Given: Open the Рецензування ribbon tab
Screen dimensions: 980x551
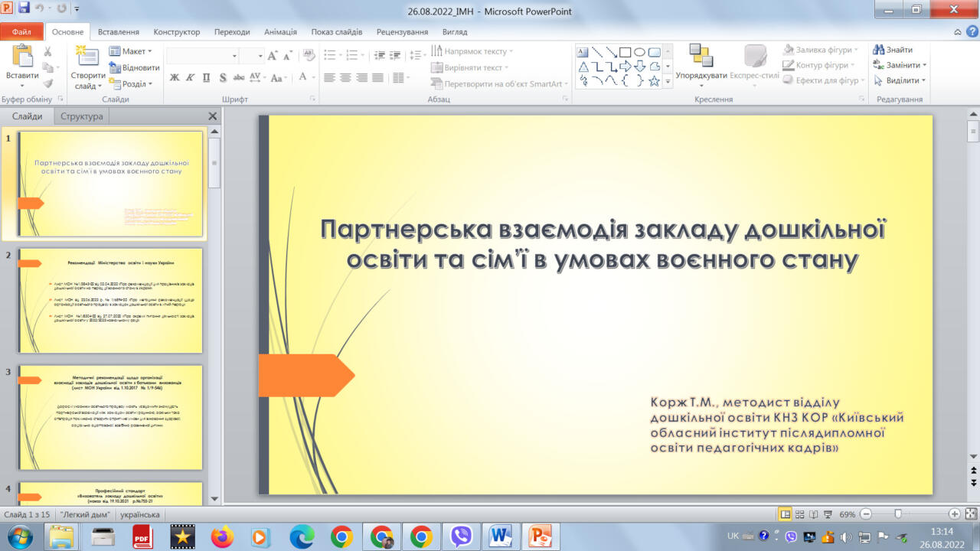Looking at the screenshot, I should tap(402, 32).
